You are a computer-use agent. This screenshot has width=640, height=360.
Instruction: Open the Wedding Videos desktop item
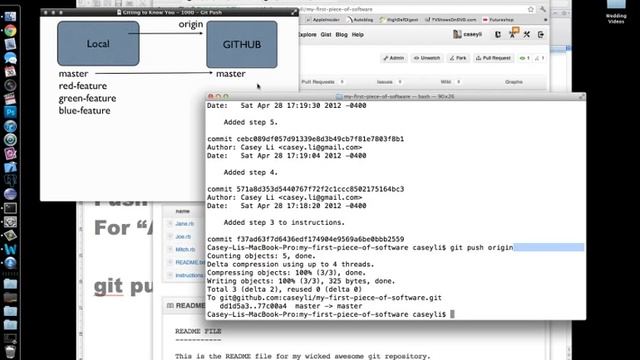coord(616,11)
